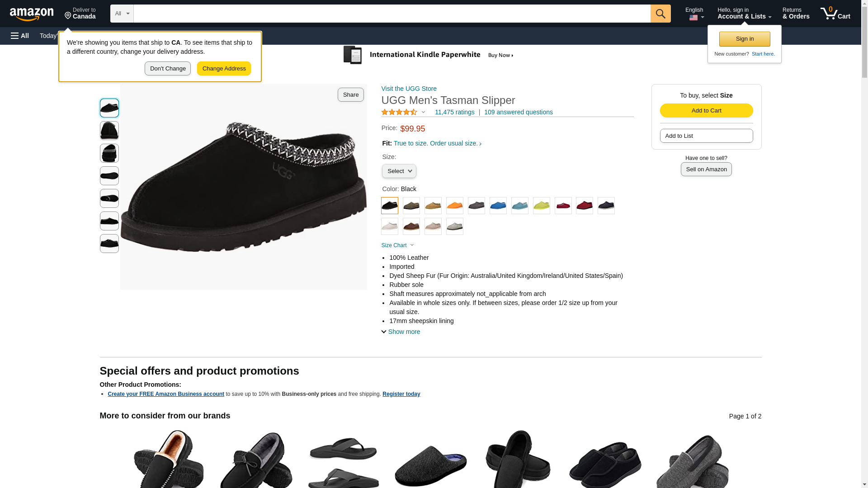Viewport: 868px width, 488px height.
Task: Click the Amazon logo
Action: [x=32, y=14]
